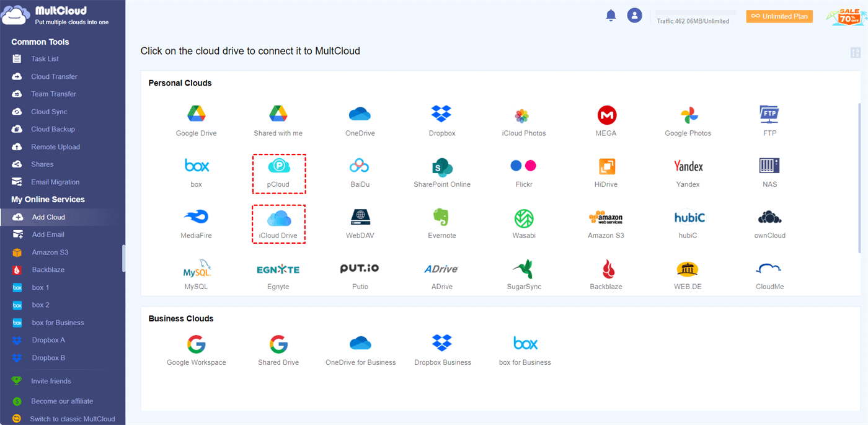The image size is (868, 425).
Task: Open notifications bell
Action: click(611, 16)
